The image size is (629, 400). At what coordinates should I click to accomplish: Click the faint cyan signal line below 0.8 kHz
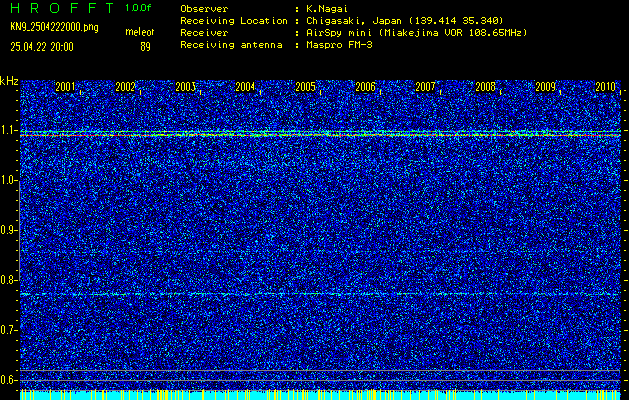[320, 294]
